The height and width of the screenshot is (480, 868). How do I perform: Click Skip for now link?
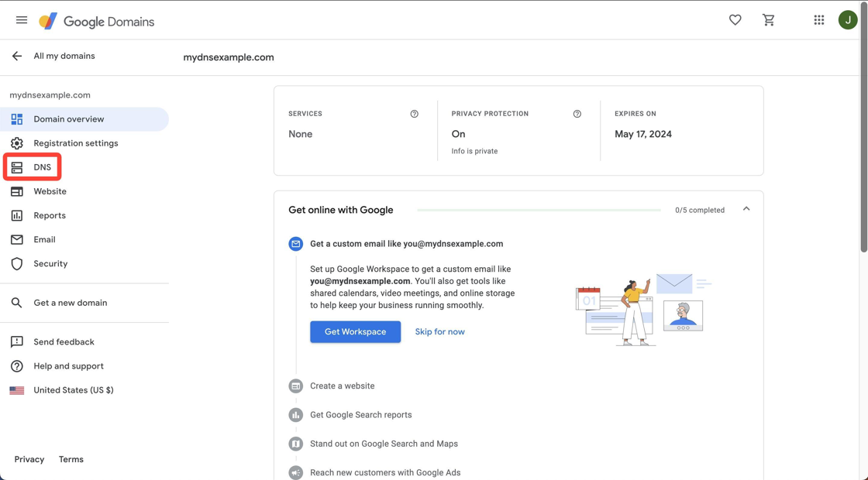440,332
